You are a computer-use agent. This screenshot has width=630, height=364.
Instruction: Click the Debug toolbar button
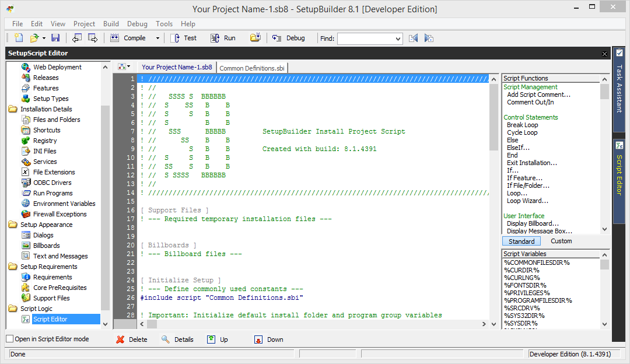289,38
